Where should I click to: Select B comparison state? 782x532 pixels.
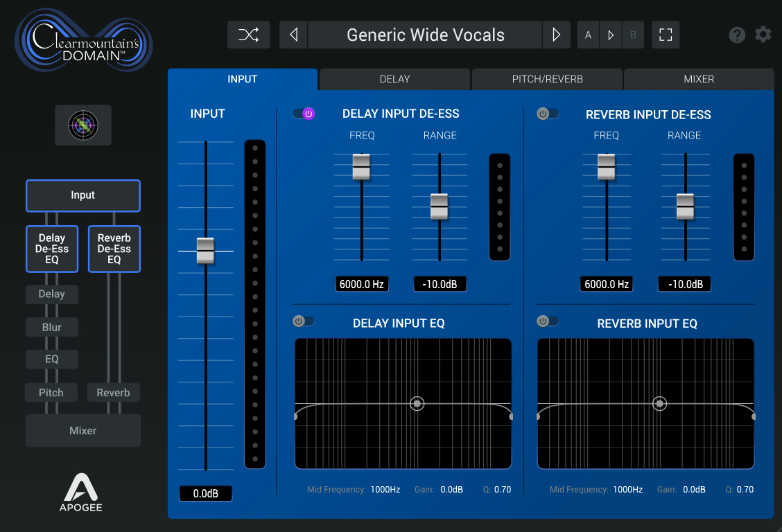coord(634,35)
